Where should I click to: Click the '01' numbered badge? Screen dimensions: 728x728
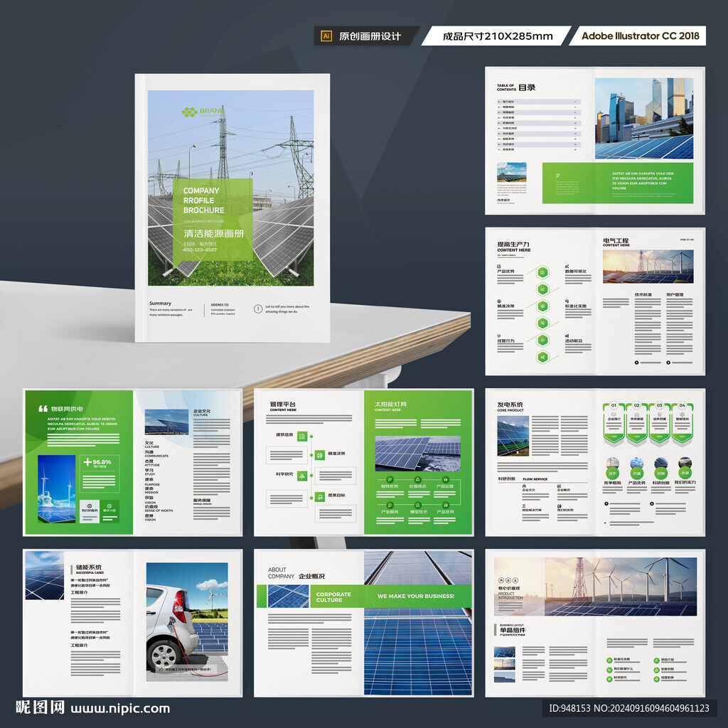click(x=614, y=405)
